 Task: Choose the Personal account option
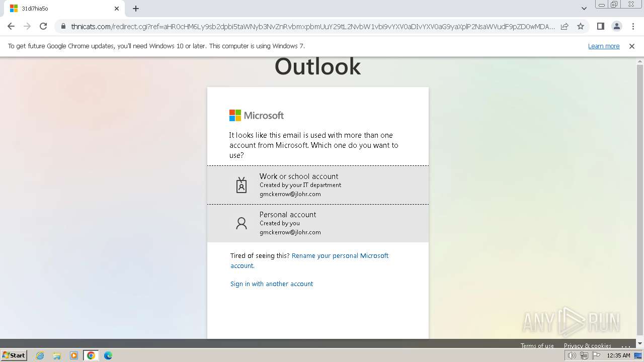(318, 223)
